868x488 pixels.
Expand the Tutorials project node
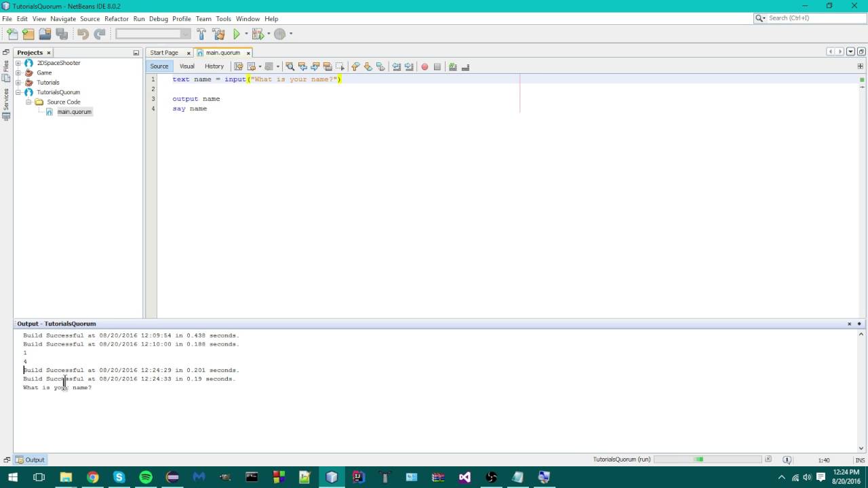pos(18,83)
